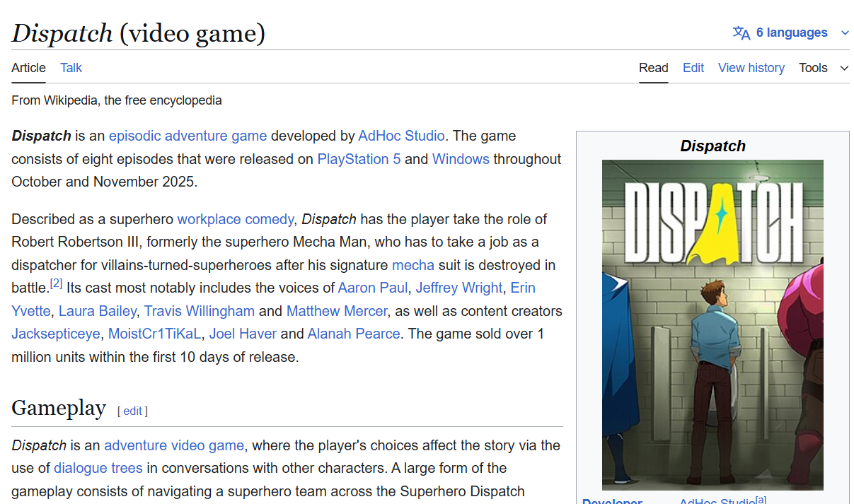Follow the AdHoc Studio link in intro
Screen dimensions: 854x504
point(401,136)
